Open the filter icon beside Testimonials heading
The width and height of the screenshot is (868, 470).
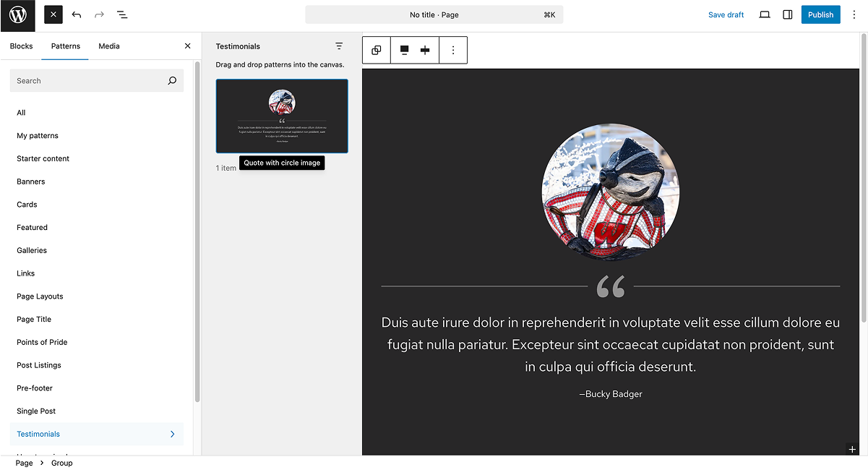click(x=339, y=46)
